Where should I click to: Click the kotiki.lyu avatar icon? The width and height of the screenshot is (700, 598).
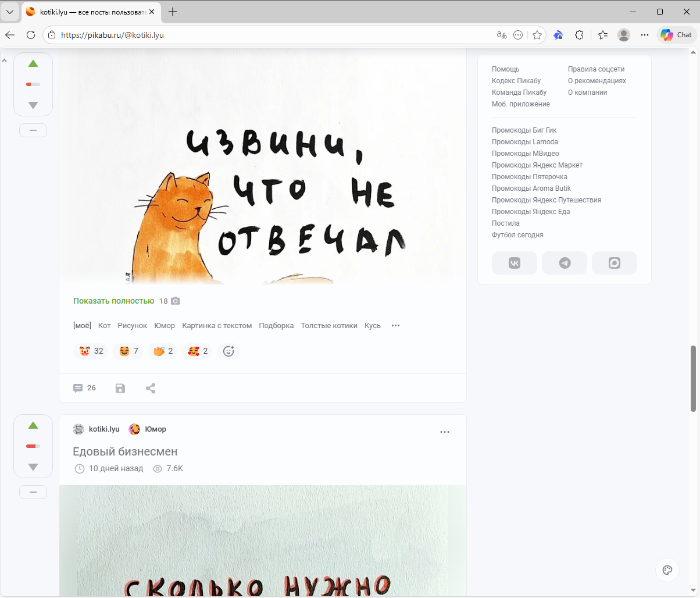[78, 429]
